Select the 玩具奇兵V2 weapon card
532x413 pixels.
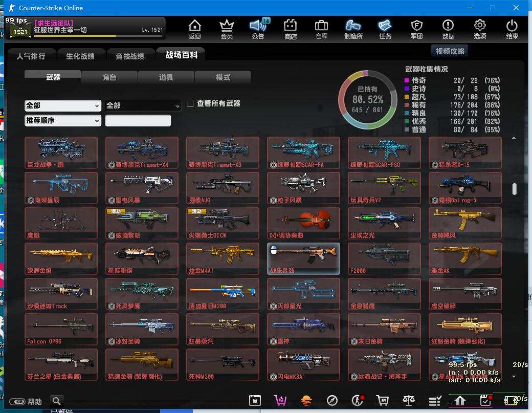pos(384,188)
